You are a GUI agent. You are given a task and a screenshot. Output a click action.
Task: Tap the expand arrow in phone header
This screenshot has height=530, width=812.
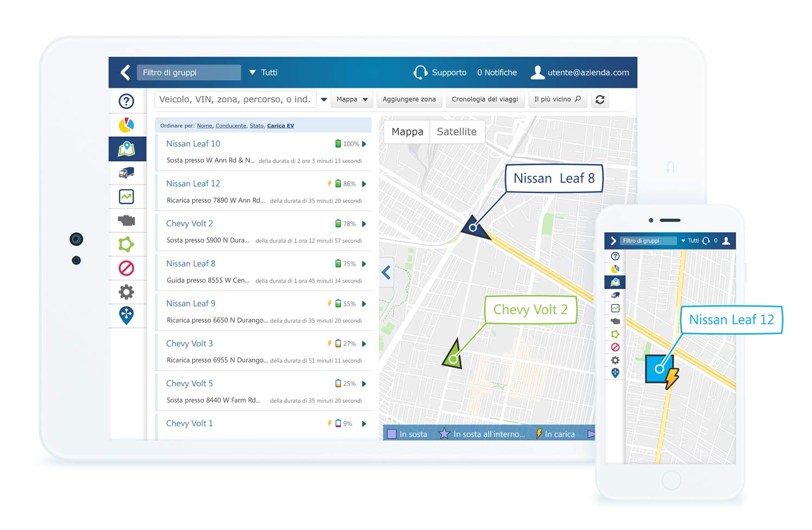613,240
